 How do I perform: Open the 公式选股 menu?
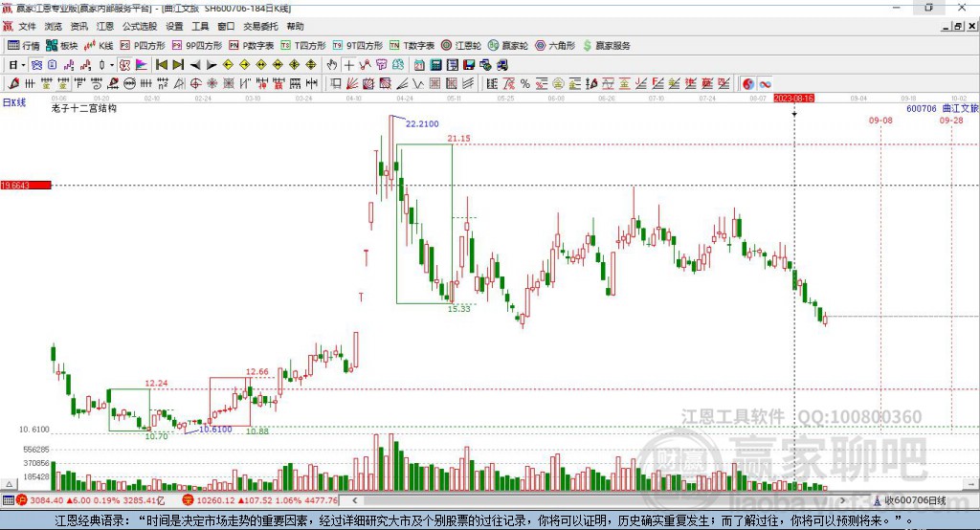pyautogui.click(x=140, y=26)
